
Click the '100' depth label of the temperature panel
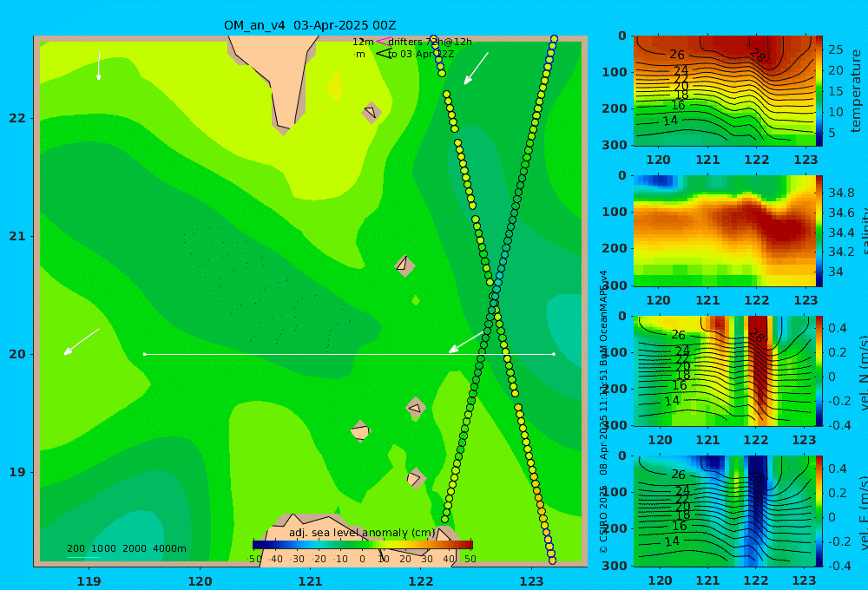[x=615, y=72]
